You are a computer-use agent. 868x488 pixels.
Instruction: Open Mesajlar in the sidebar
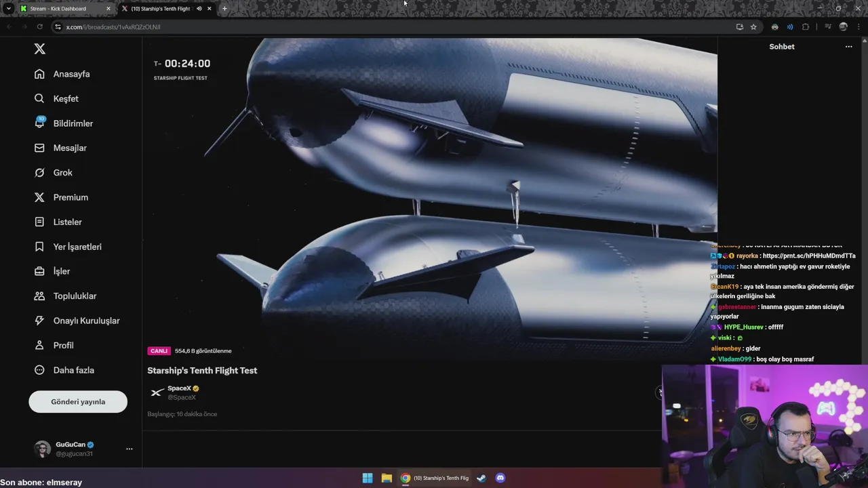click(70, 148)
